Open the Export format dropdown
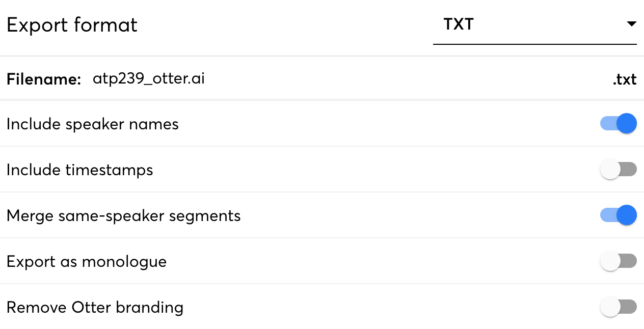 [534, 24]
